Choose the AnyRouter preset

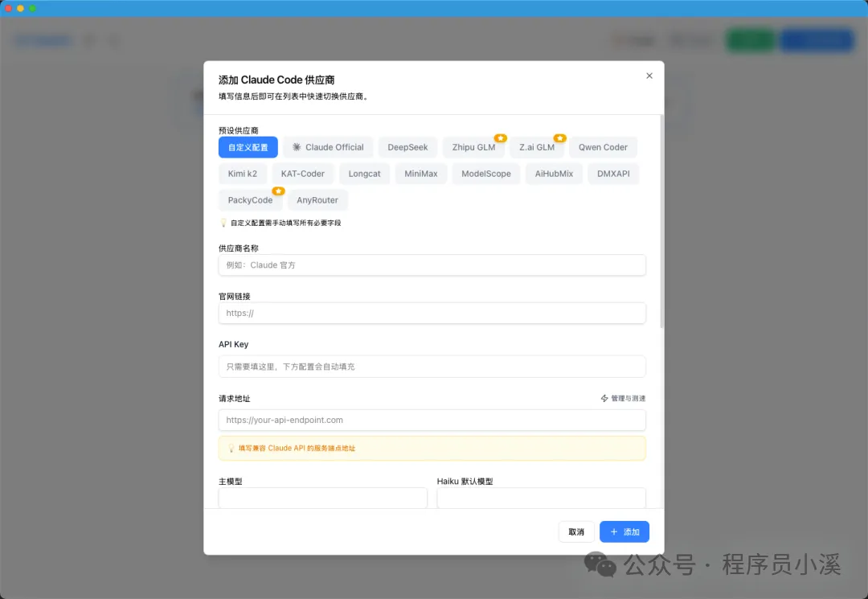click(x=317, y=200)
